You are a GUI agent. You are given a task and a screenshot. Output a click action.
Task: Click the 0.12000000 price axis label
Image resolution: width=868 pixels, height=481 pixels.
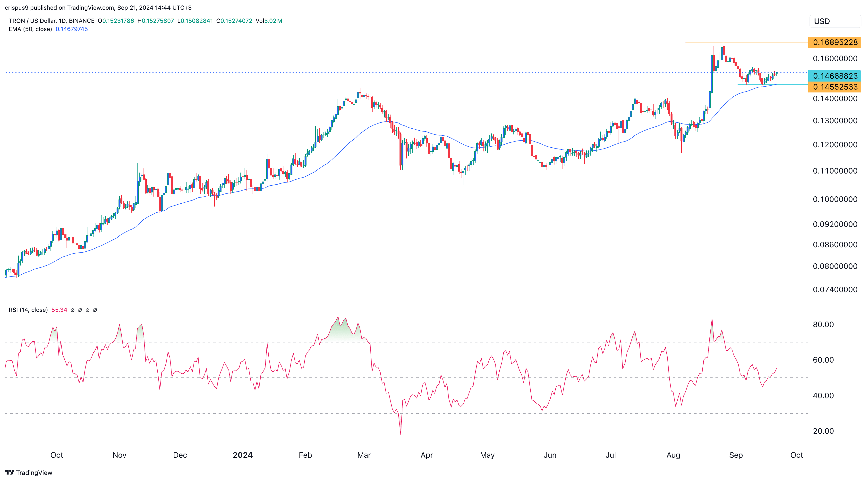835,145
